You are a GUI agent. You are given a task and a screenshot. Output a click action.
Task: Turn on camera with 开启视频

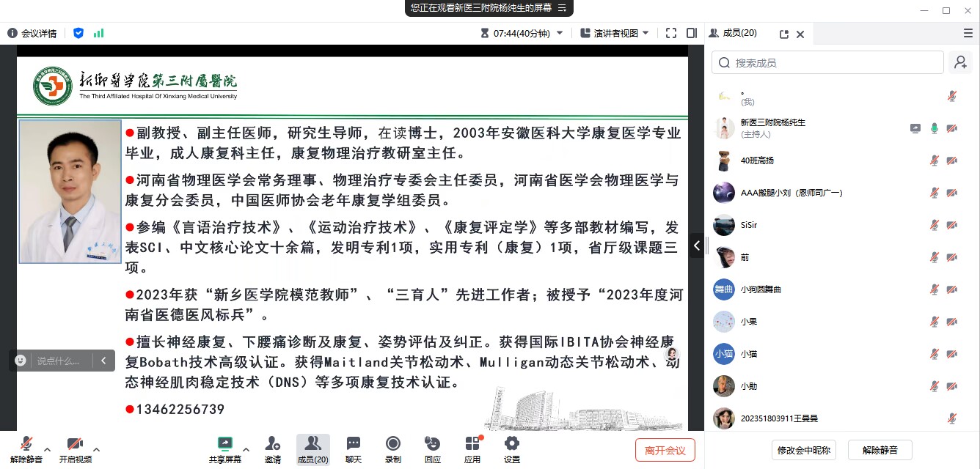point(75,448)
